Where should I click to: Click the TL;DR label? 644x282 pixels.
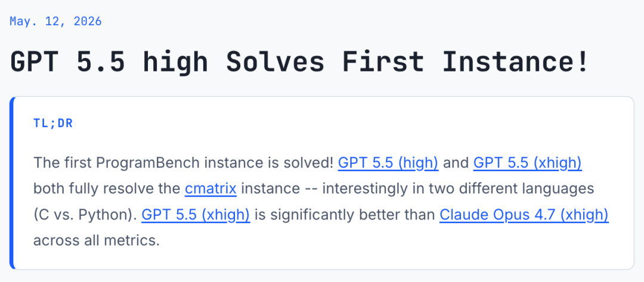tap(53, 123)
